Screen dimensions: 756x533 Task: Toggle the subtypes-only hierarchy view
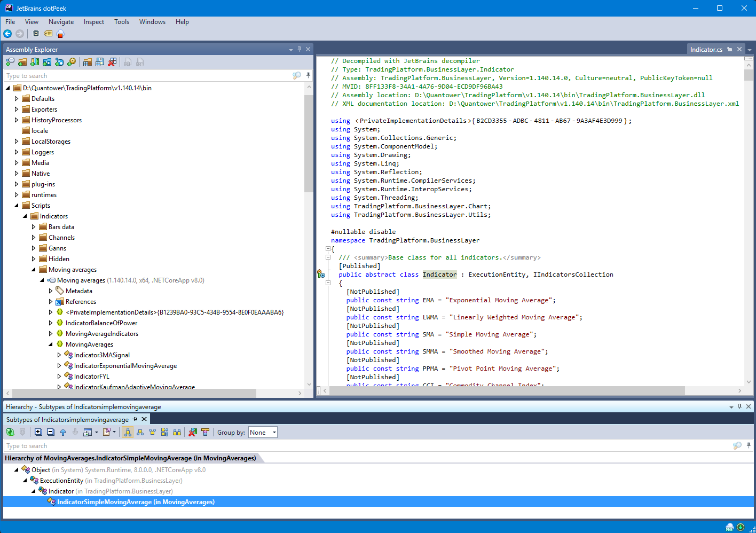(140, 432)
